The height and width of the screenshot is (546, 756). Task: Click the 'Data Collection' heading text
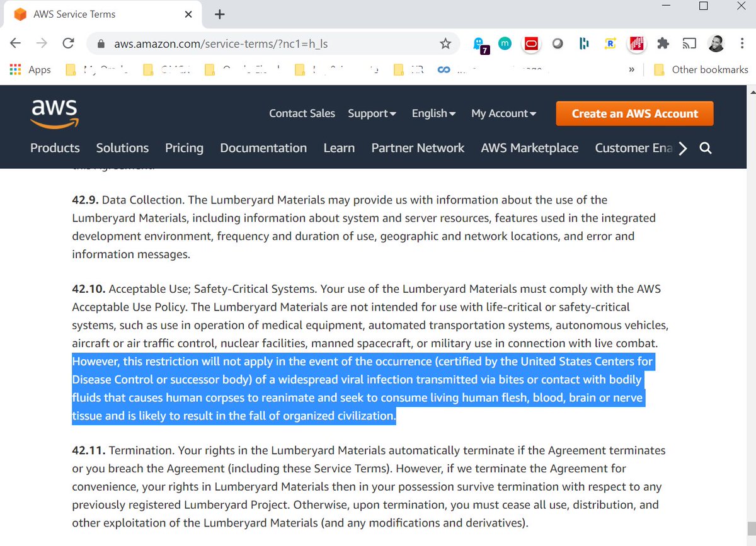click(142, 200)
